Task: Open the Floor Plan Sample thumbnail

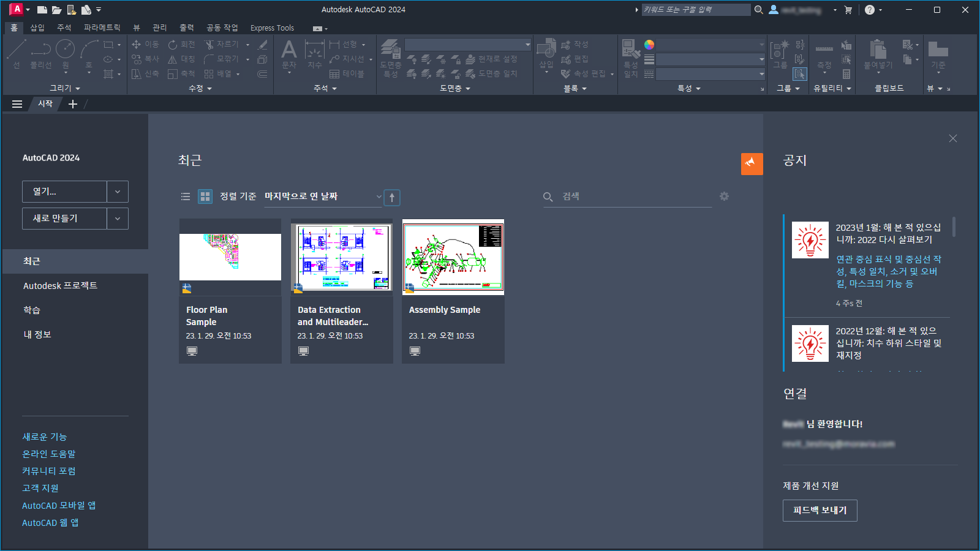Action: (x=230, y=257)
